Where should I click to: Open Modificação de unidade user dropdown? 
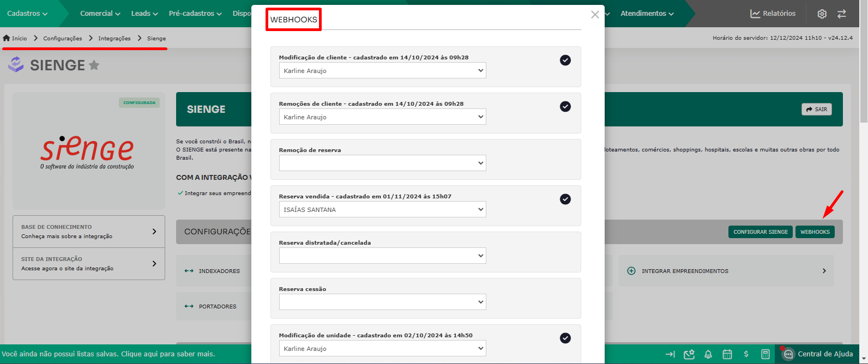[382, 349]
